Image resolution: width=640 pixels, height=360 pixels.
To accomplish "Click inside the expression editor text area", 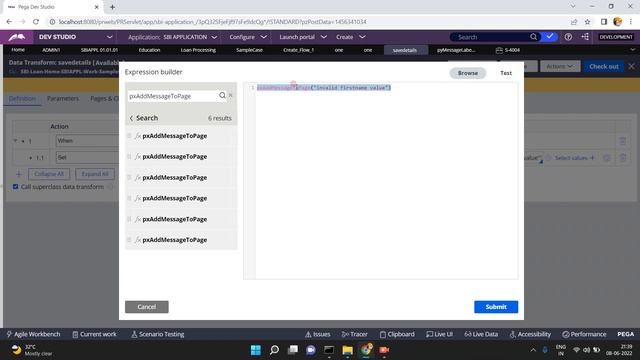I will 386,181.
